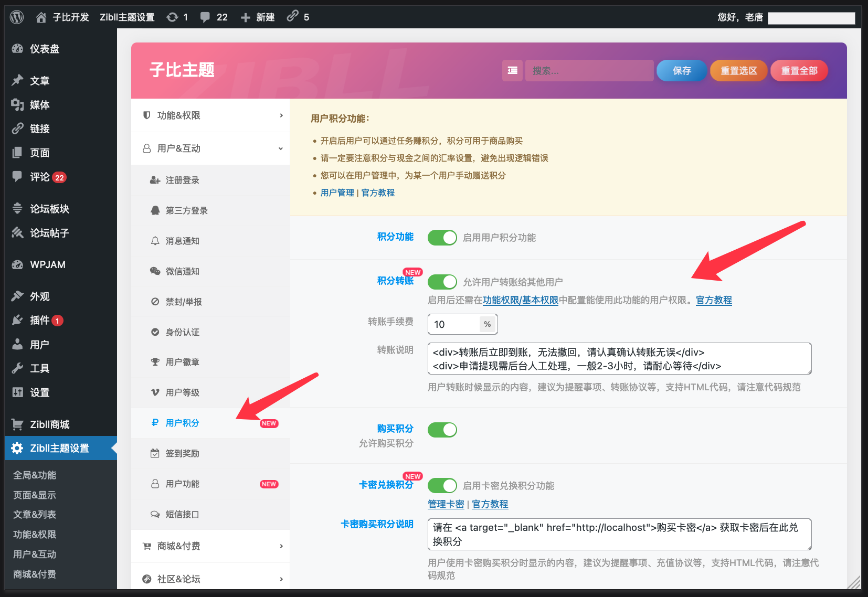Toggle the 购买积分 switch

(442, 430)
